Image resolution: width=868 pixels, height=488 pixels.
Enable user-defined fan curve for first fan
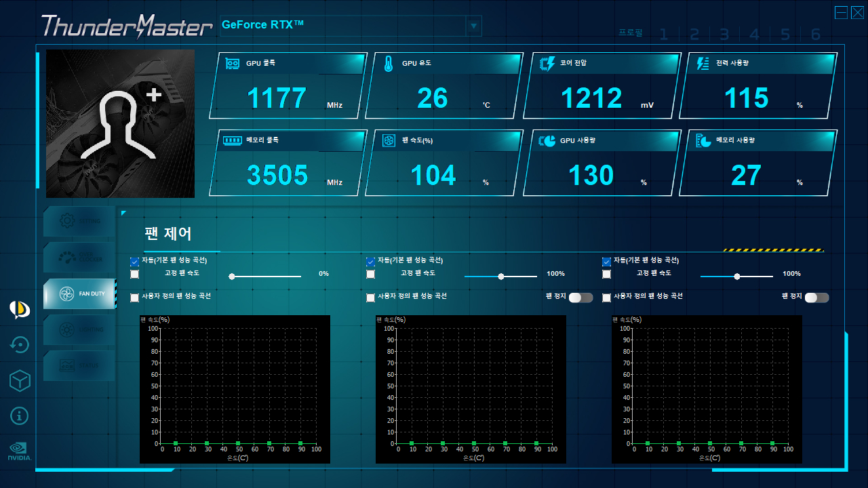click(134, 298)
